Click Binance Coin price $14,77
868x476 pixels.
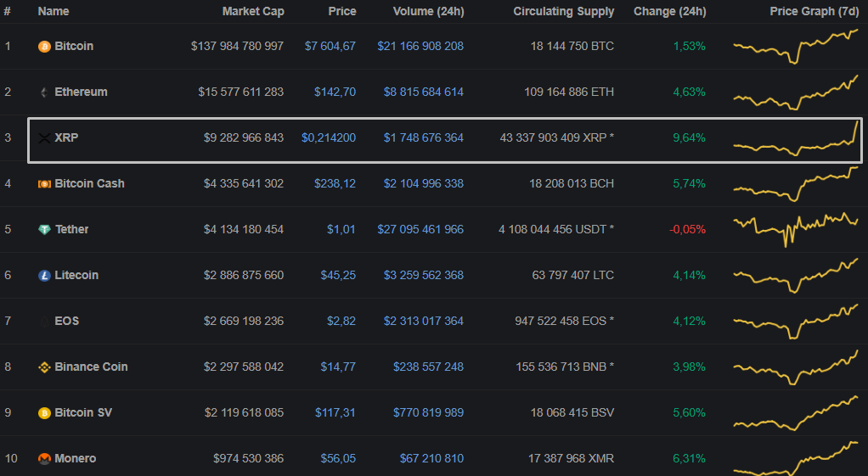tap(338, 367)
